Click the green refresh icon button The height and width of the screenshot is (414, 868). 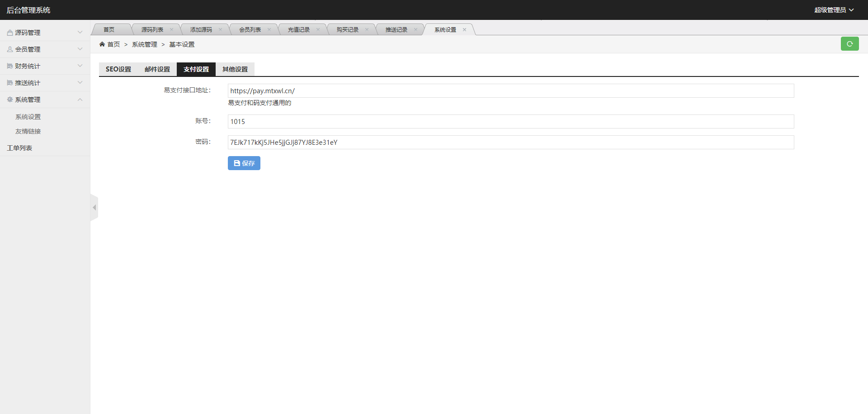(849, 44)
